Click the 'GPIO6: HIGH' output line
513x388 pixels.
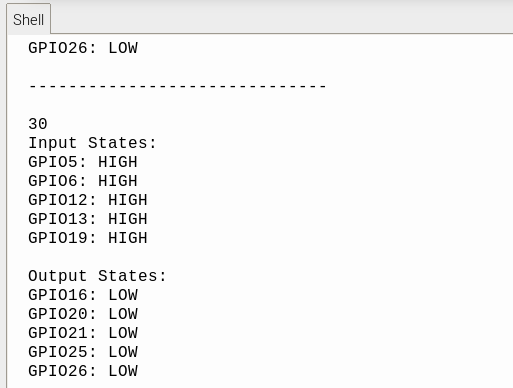tap(83, 181)
